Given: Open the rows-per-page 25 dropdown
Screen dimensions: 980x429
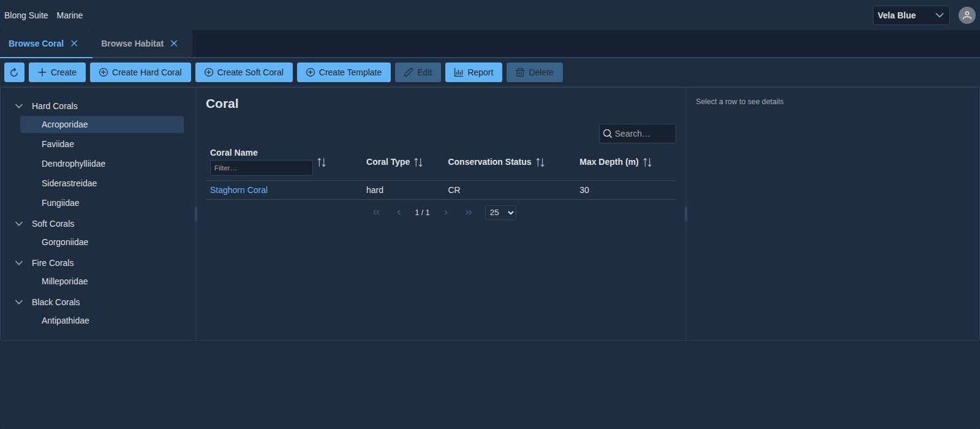Looking at the screenshot, I should (500, 213).
